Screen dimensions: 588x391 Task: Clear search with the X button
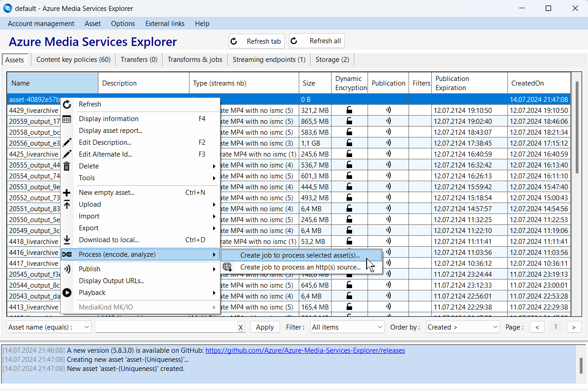click(x=241, y=327)
